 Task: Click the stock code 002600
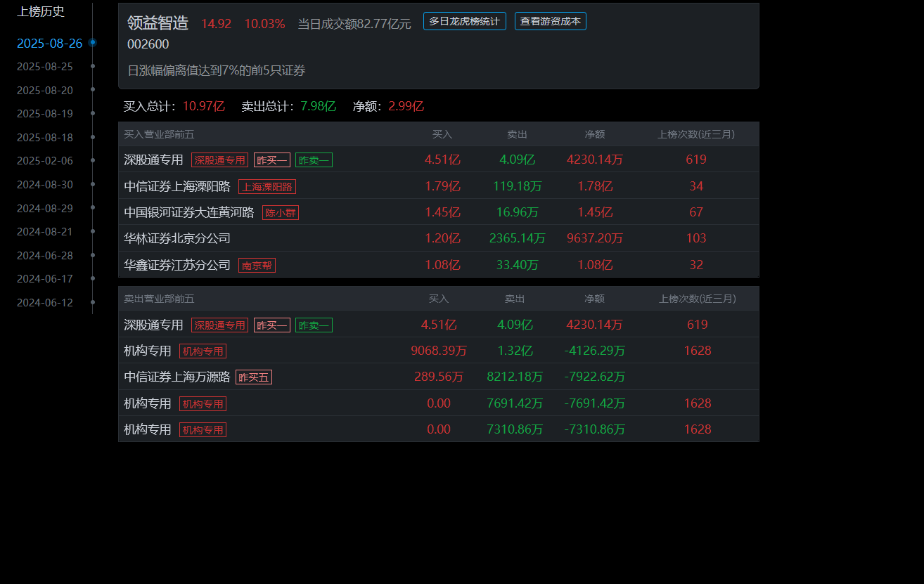[148, 44]
